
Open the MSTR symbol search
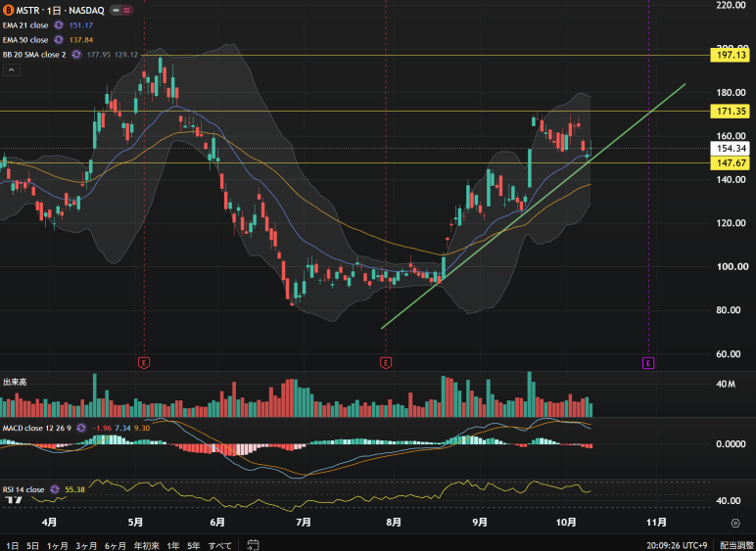(x=28, y=10)
